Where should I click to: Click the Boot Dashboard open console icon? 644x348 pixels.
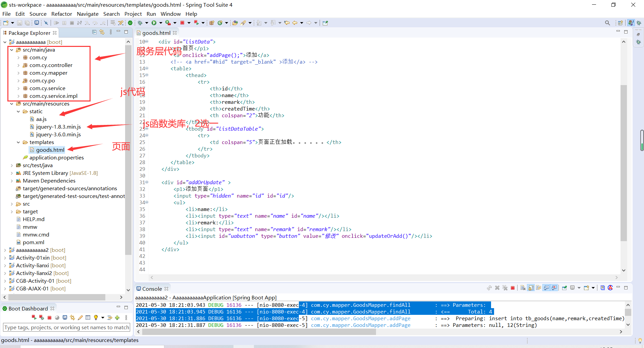click(65, 318)
